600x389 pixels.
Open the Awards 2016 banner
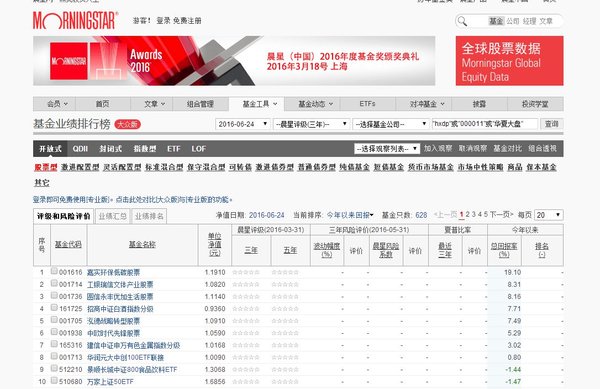coord(234,61)
